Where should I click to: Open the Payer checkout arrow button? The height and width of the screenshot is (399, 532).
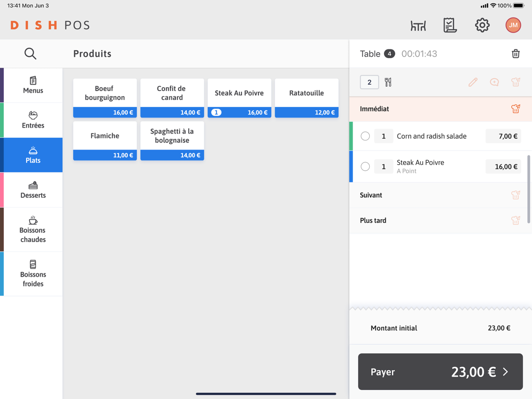tap(440, 372)
